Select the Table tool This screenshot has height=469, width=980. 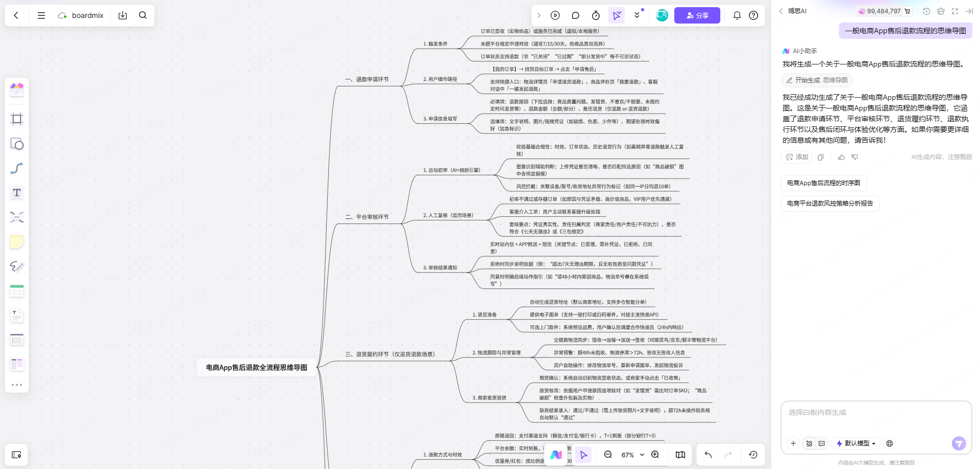(x=17, y=291)
